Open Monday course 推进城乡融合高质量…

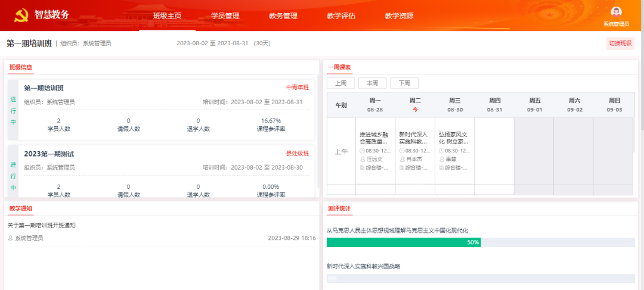374,138
